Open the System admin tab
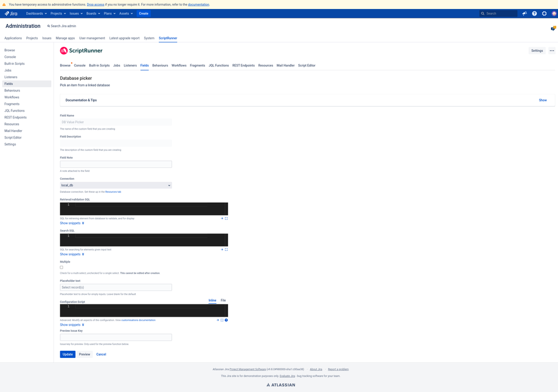This screenshot has height=392, width=558. coord(149,38)
